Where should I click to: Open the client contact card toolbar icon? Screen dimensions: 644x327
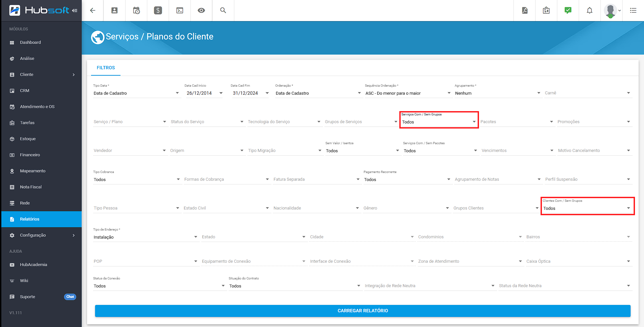114,10
